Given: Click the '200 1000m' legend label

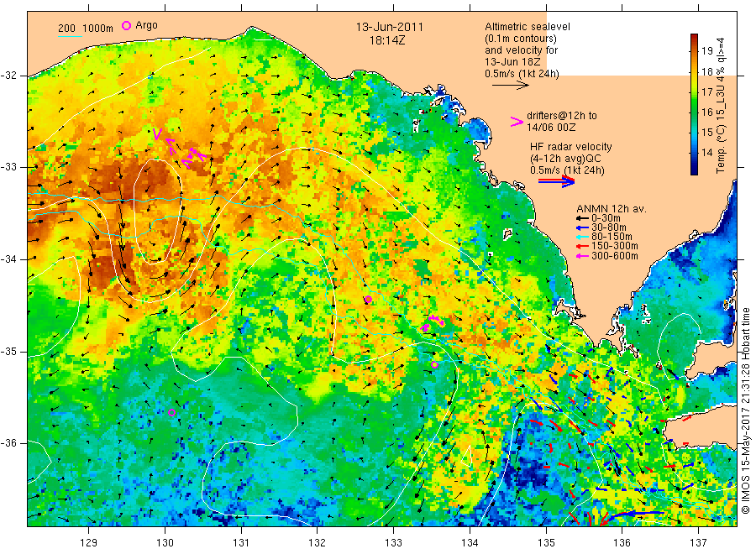Looking at the screenshot, I should click(86, 28).
